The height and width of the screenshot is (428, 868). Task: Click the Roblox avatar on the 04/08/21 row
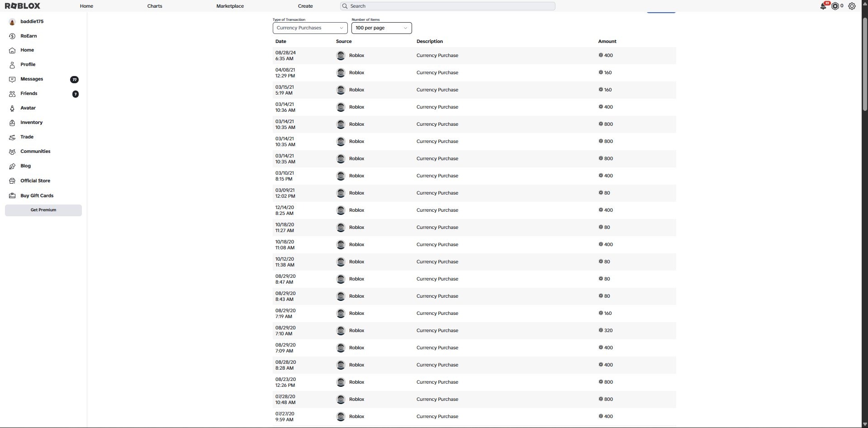(341, 73)
